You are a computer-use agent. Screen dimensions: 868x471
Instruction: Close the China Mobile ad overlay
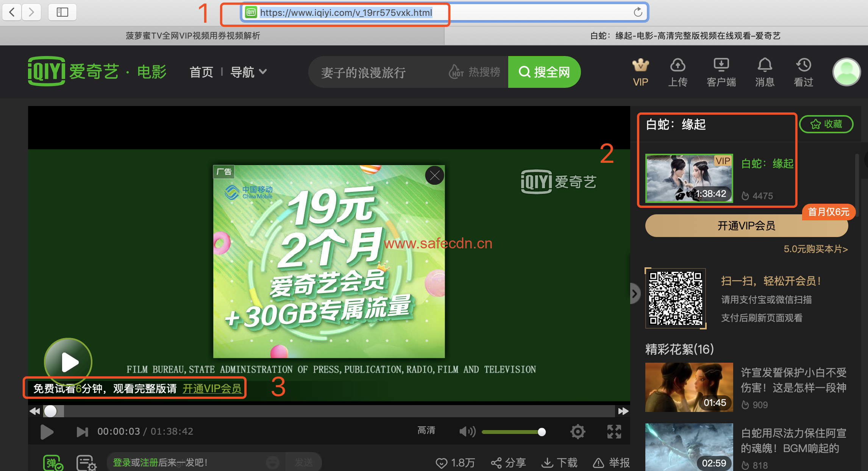tap(434, 176)
